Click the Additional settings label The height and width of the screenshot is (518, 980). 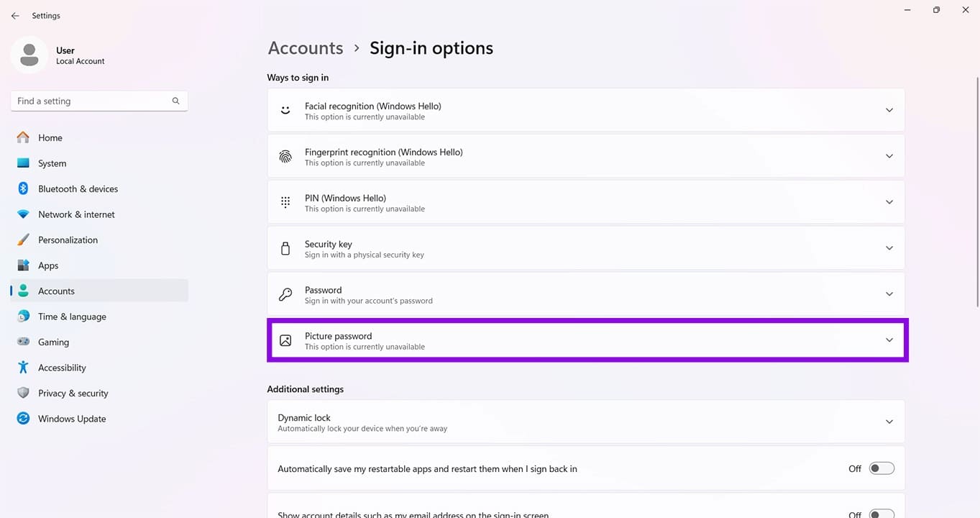[306, 389]
